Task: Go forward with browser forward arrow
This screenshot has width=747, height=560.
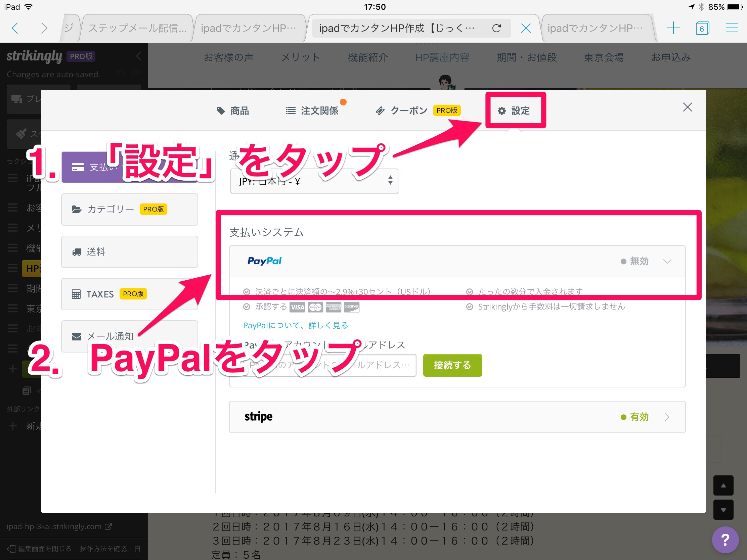Action: click(x=44, y=28)
